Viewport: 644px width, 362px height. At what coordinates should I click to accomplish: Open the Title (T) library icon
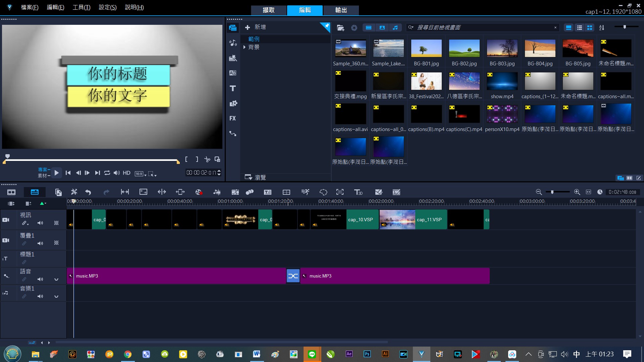233,88
